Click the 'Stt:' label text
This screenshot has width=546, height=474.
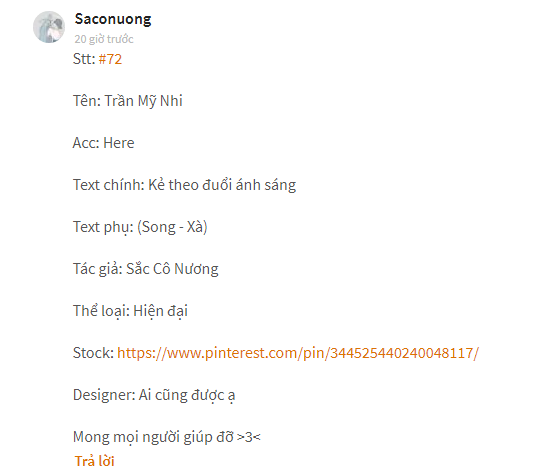(84, 59)
